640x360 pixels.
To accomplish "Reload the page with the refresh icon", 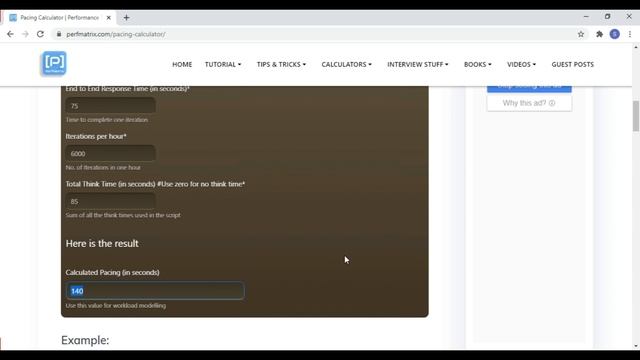I will (x=40, y=34).
